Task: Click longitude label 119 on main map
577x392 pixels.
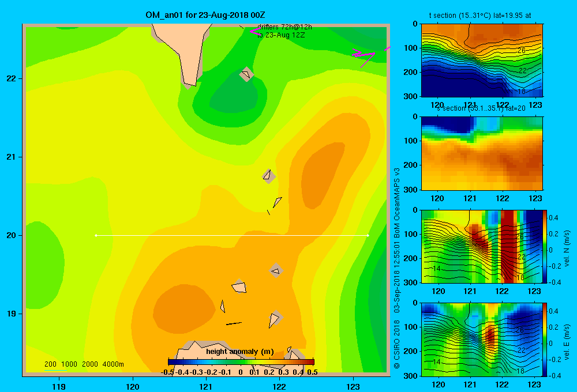Action: click(59, 386)
